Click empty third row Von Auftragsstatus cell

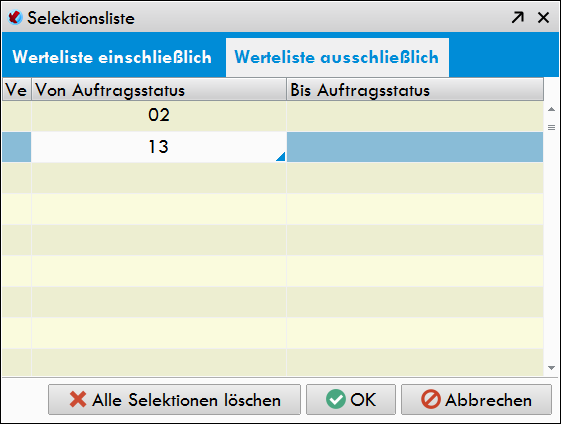coord(159,178)
